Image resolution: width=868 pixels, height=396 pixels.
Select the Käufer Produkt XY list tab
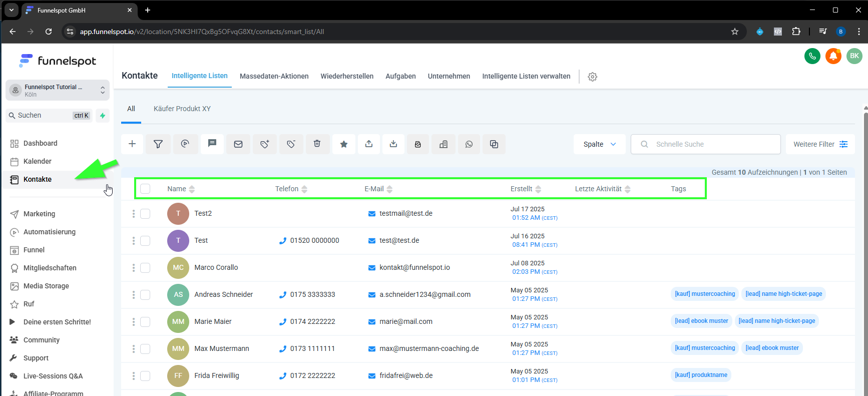pos(182,109)
